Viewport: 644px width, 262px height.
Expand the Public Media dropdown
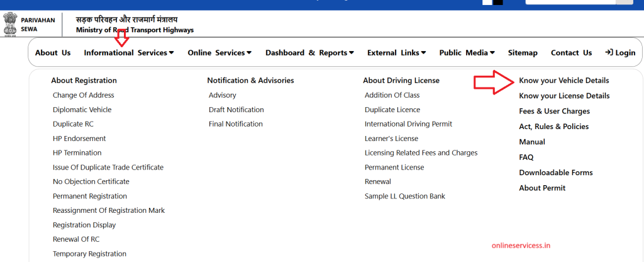click(467, 53)
